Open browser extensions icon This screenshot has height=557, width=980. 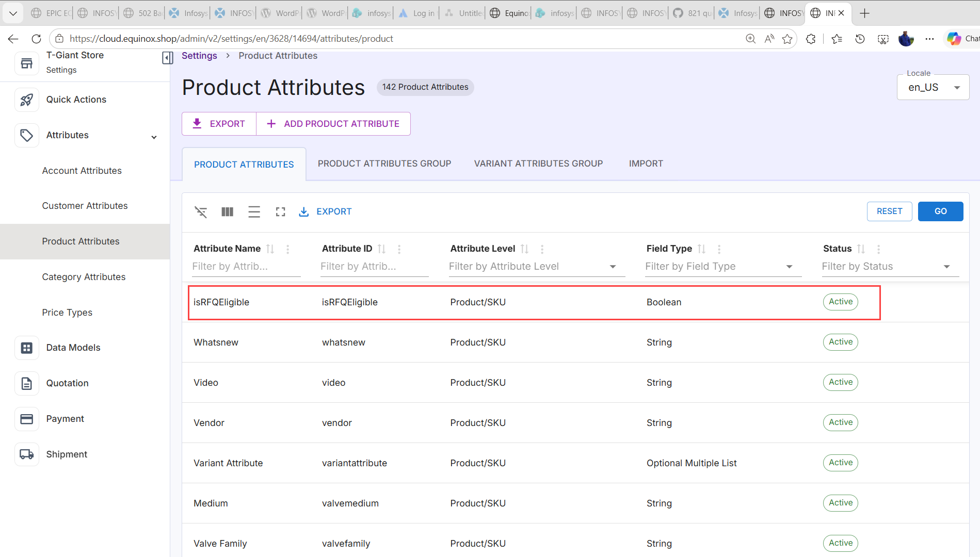click(811, 39)
